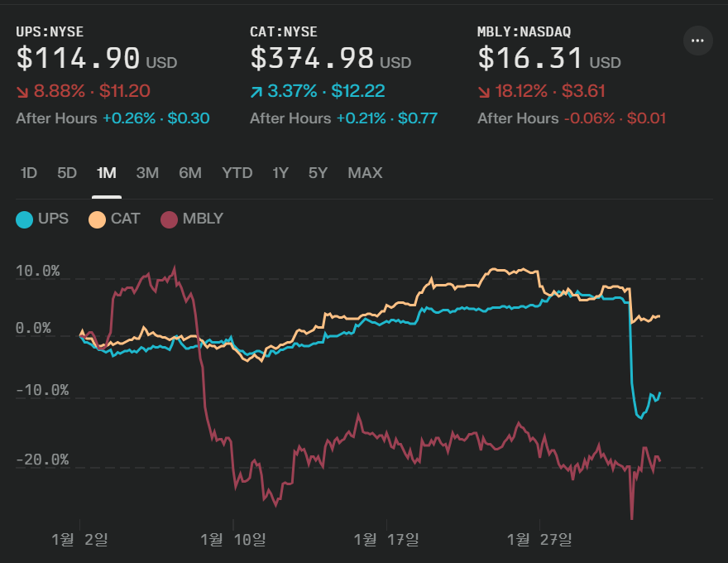Switch to the 3M time range

click(147, 173)
